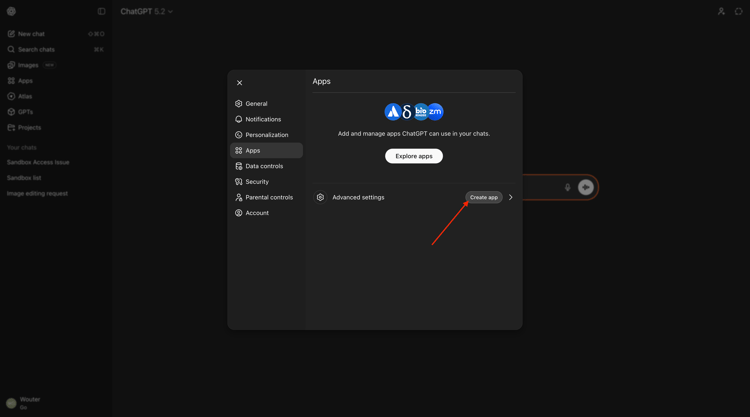750x417 pixels.
Task: Select Apps settings tab
Action: coord(266,150)
